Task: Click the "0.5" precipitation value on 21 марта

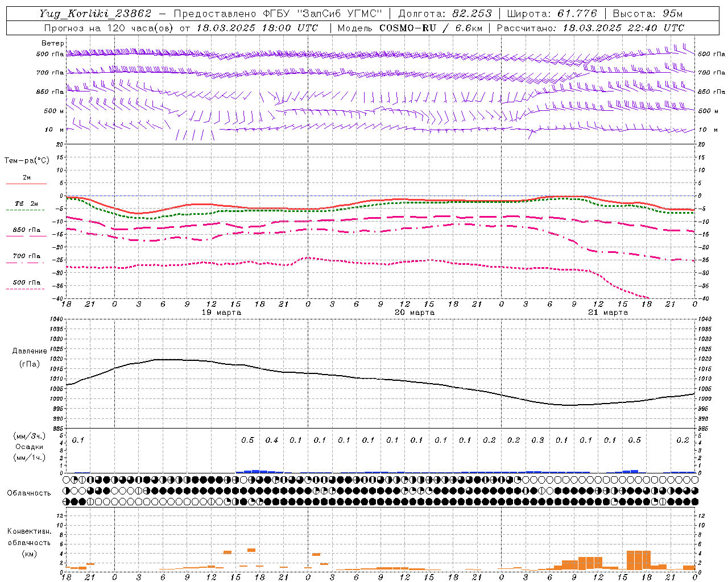Action: point(634,440)
